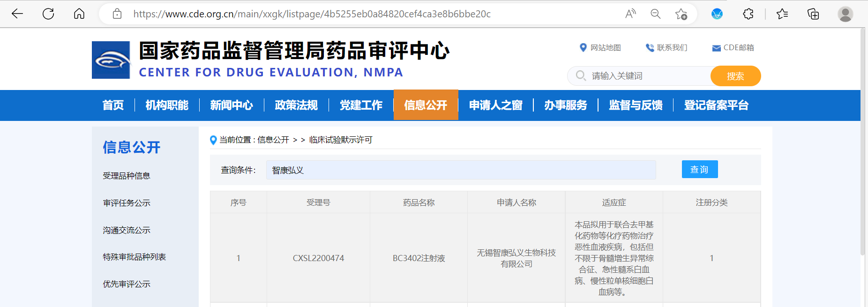Viewport: 868px width, 307px height.
Task: Open the 申请人之窗 menu
Action: (495, 105)
